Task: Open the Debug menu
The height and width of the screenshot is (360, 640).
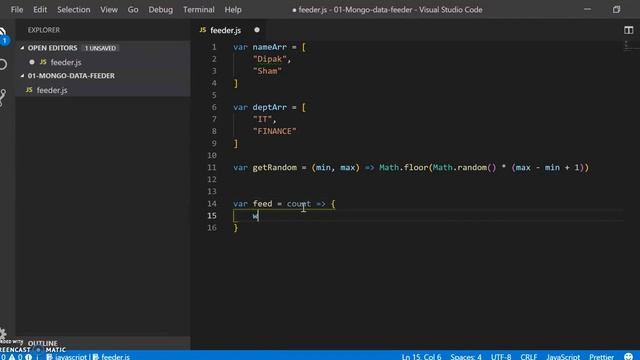Action: pos(160,9)
